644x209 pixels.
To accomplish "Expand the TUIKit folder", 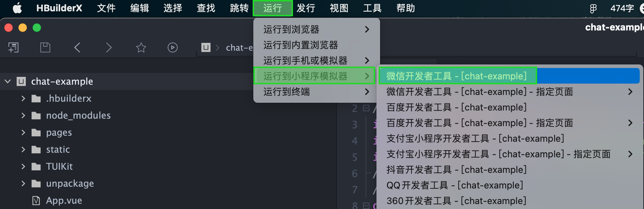I will [x=23, y=166].
